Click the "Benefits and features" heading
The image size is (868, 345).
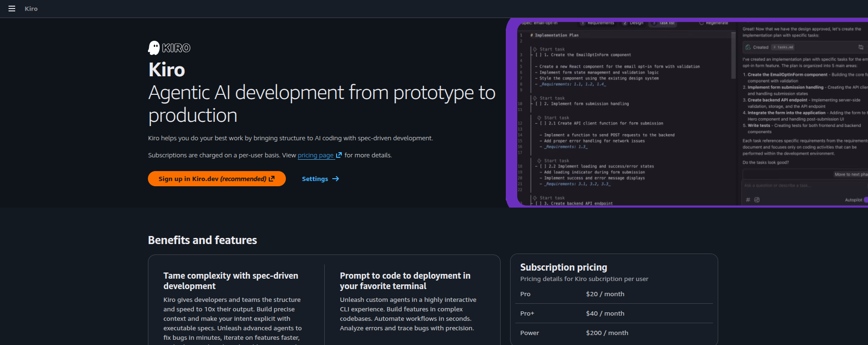(202, 240)
